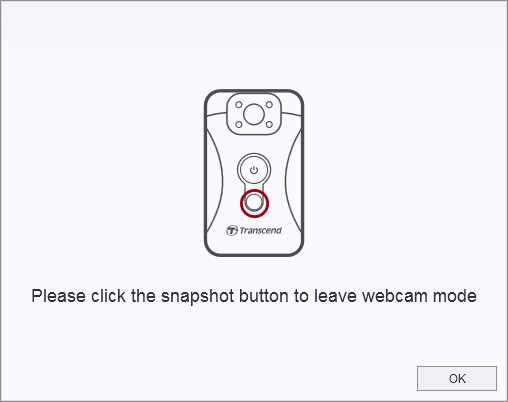Click the word "Please" in the message
Image resolution: width=508 pixels, height=402 pixels.
(58, 296)
